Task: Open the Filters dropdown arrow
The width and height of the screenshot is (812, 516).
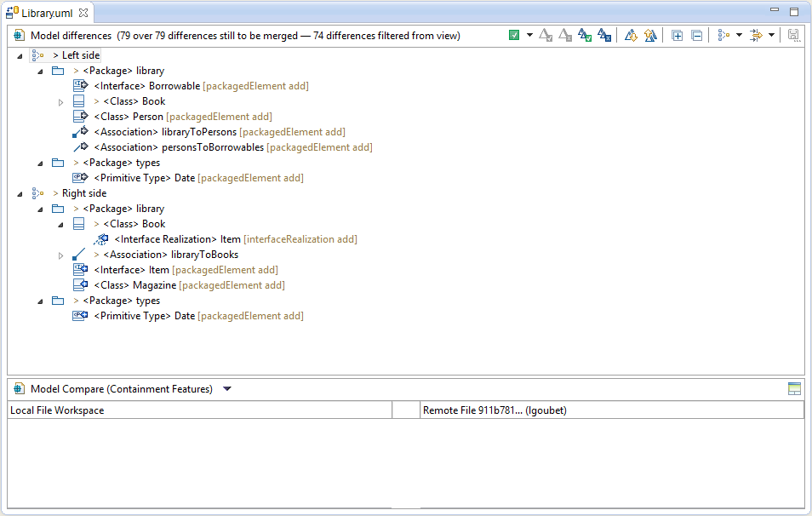Action: coord(771,36)
